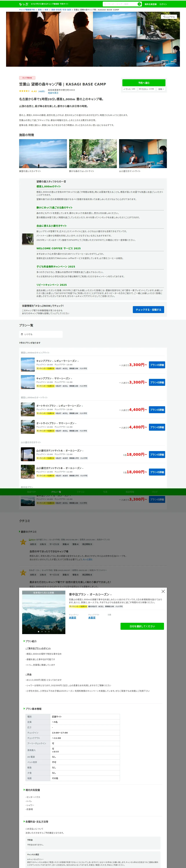The image size is (186, 868).
Task: Click the シェアする share button
Action: pos(169,16)
